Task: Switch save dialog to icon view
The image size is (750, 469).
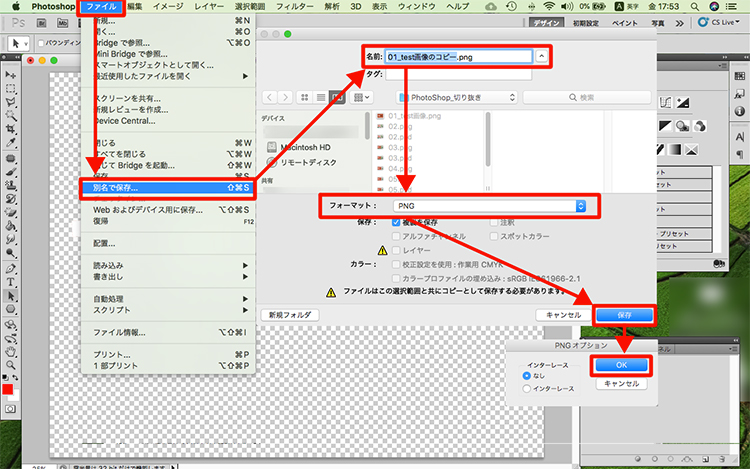Action: 304,98
